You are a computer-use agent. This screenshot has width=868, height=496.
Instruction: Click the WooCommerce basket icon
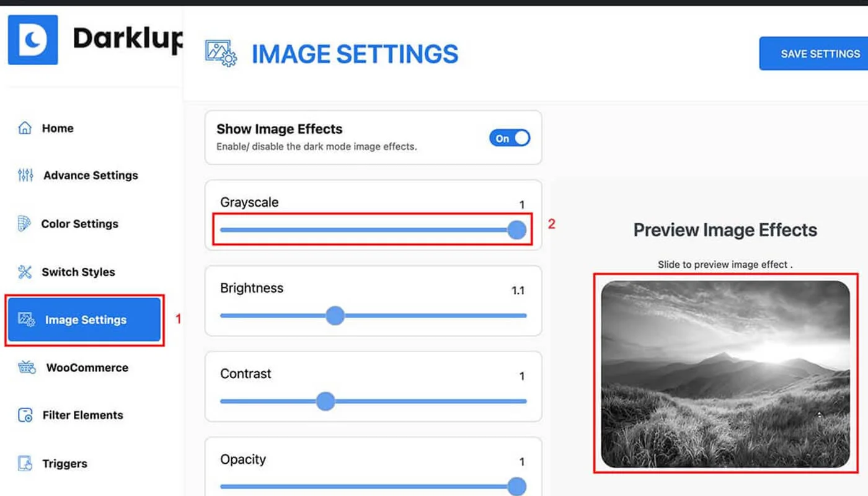point(27,368)
